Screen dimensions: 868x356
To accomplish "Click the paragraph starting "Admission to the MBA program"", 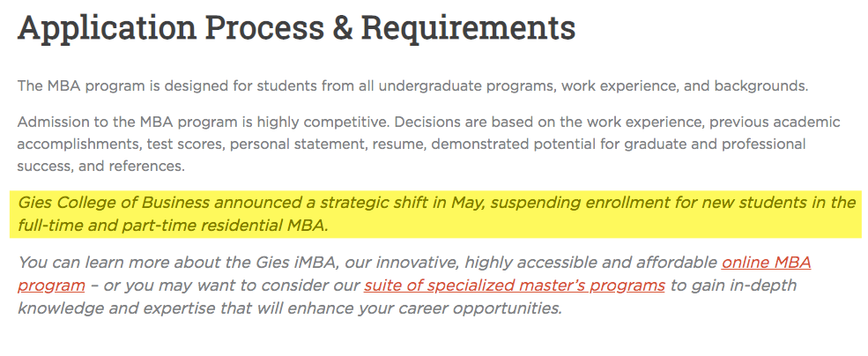I will click(x=428, y=143).
